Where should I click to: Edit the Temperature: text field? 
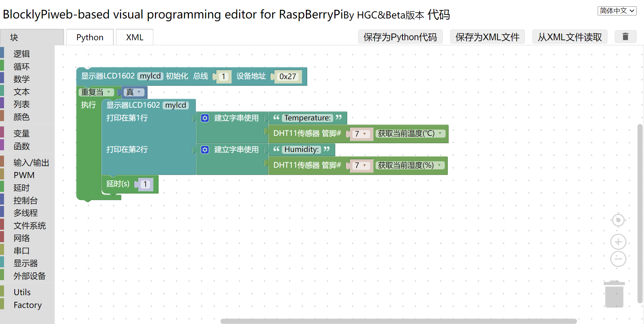[307, 118]
